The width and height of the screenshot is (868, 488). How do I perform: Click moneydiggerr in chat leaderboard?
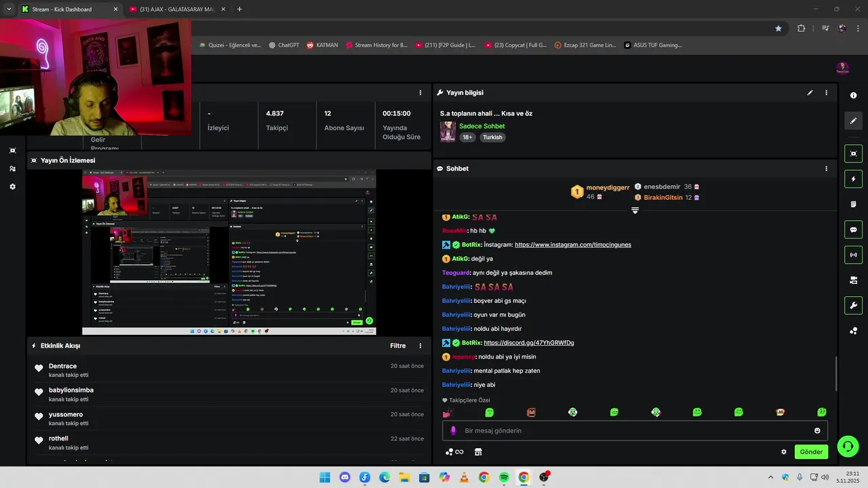[x=608, y=188]
